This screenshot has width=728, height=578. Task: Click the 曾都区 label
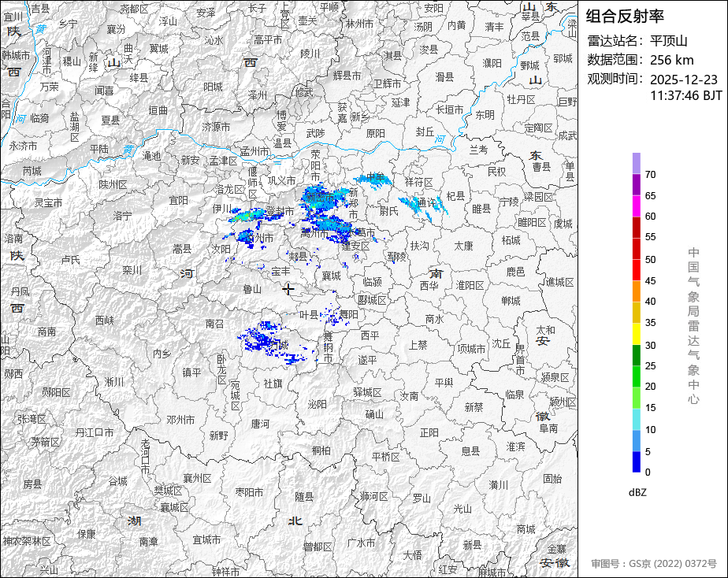(x=318, y=547)
